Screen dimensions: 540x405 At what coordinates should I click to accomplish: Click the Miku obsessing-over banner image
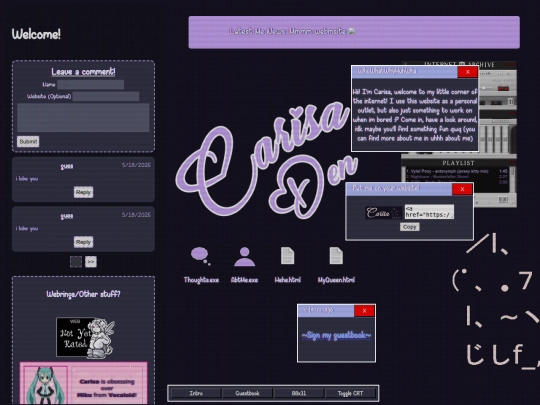(x=83, y=383)
